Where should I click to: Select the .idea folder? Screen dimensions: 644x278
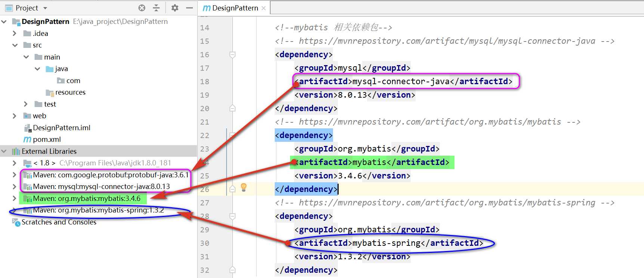[x=40, y=33]
